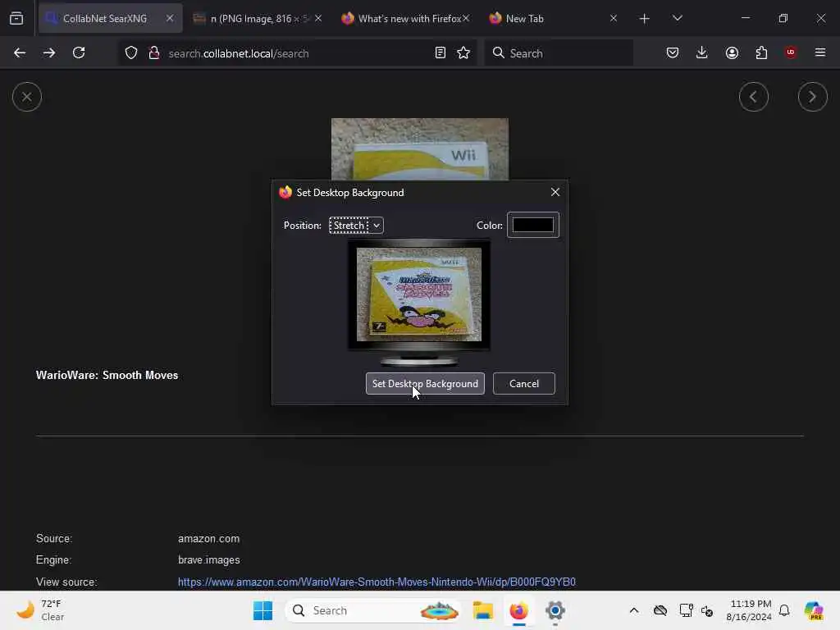The height and width of the screenshot is (630, 840).
Task: Click the WarioWare: Smooth Moves title
Action: [x=107, y=376]
